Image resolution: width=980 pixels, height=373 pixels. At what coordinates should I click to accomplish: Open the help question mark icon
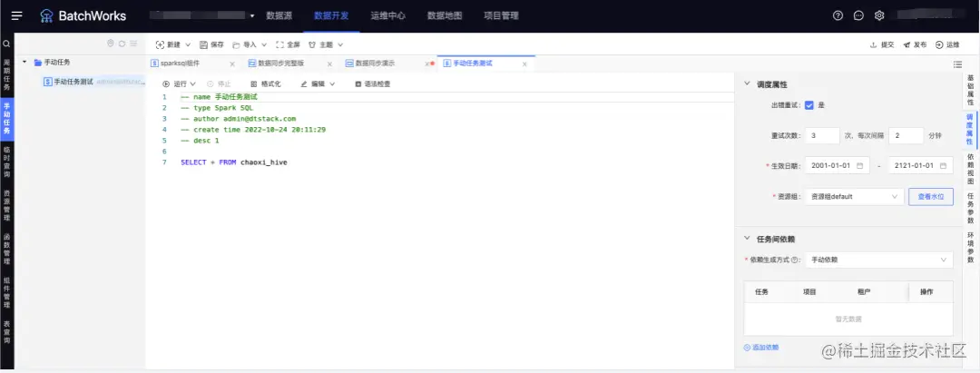838,15
